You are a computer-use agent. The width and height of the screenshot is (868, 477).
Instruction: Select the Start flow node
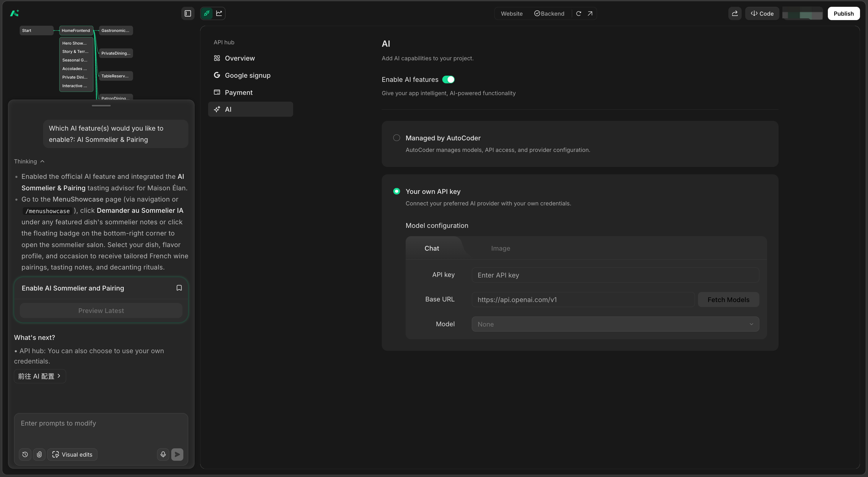coord(36,30)
